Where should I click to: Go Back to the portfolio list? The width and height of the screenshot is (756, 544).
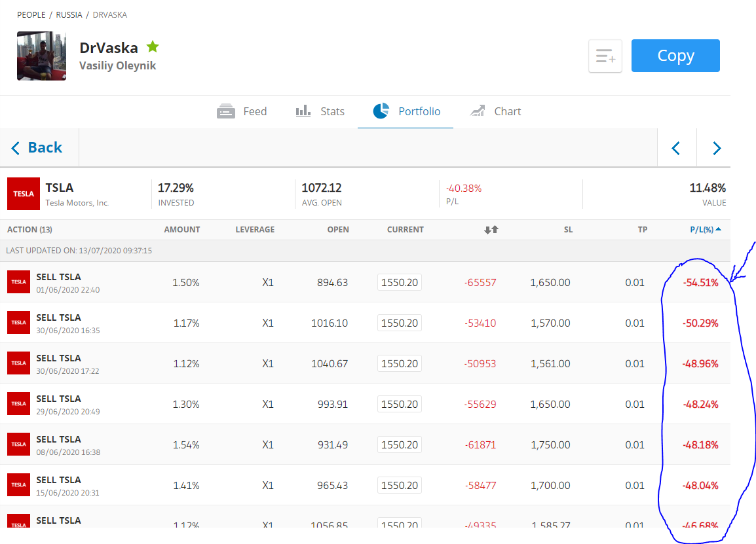click(37, 147)
